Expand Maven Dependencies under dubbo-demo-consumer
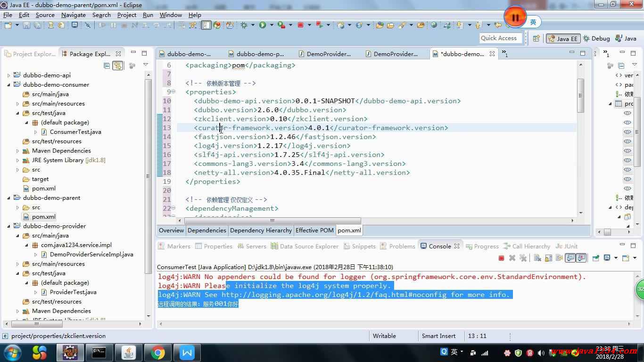 (x=17, y=151)
